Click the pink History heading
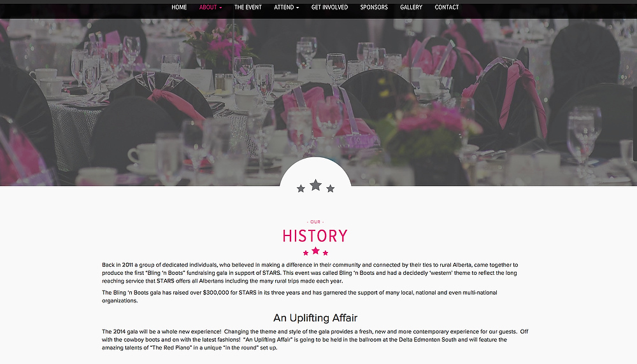 pyautogui.click(x=315, y=235)
